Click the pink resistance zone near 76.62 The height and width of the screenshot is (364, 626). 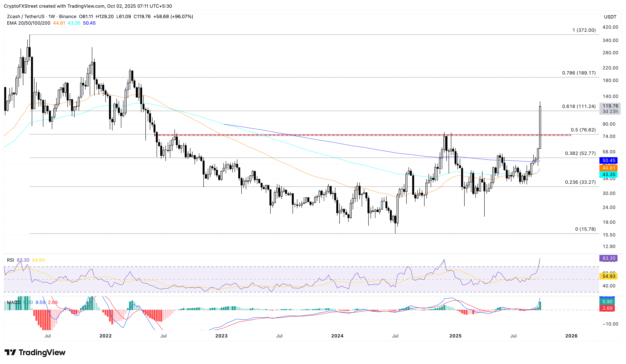tap(348, 135)
